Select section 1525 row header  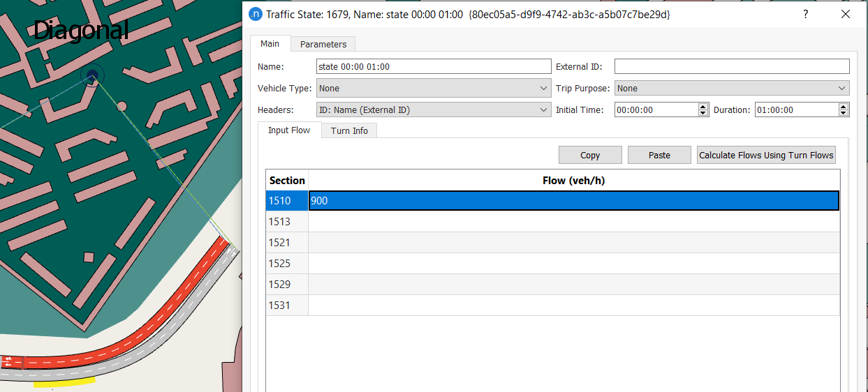[x=287, y=264]
